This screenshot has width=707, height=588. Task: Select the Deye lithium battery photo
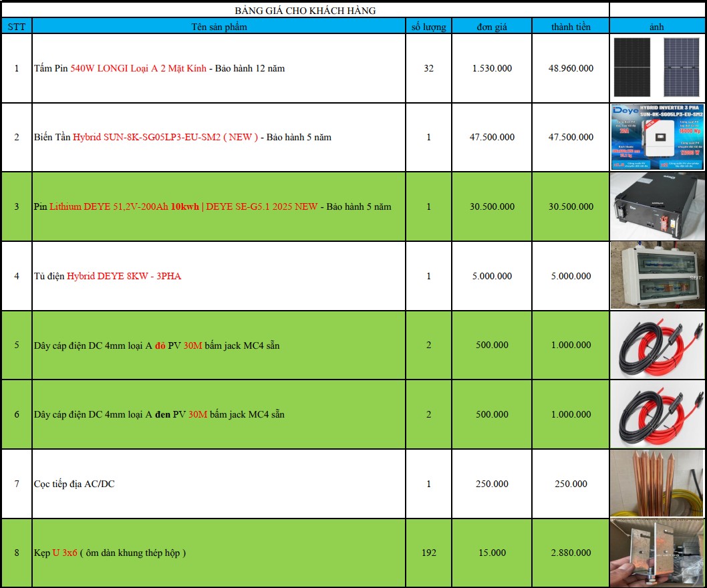pyautogui.click(x=658, y=206)
